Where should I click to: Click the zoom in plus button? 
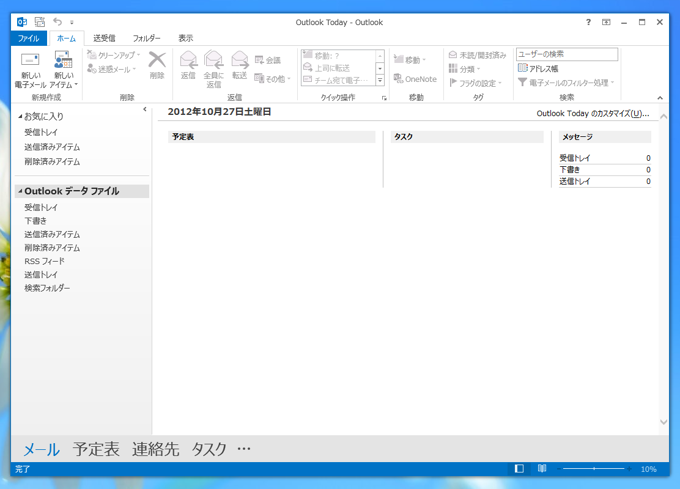pos(629,469)
